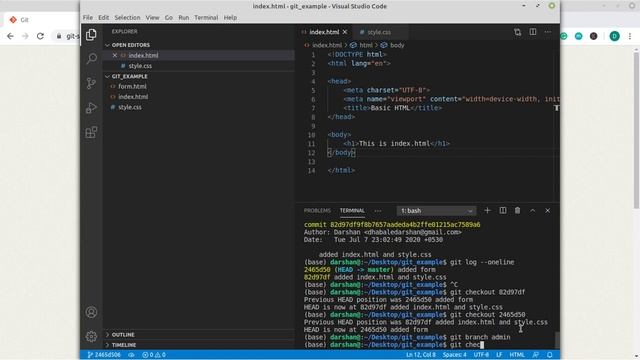Click the 2465d506 branch status item
Screen dimensions: 640x360
click(104, 355)
